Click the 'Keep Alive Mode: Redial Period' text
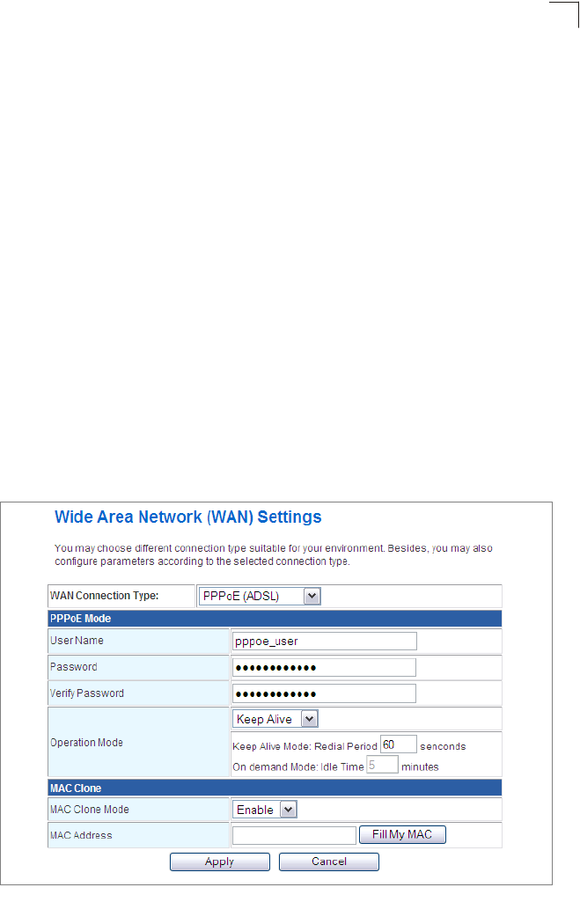This screenshot has height=924, width=580. point(305,746)
